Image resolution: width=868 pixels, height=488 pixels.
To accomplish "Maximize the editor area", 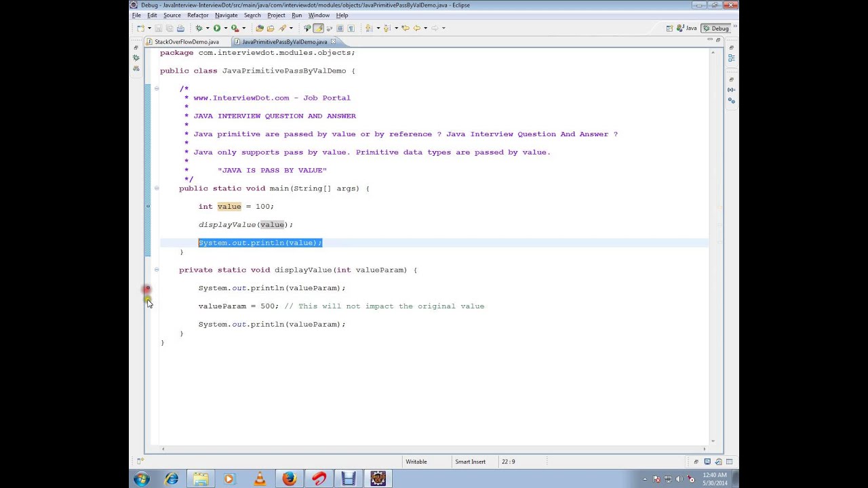I will [x=718, y=41].
